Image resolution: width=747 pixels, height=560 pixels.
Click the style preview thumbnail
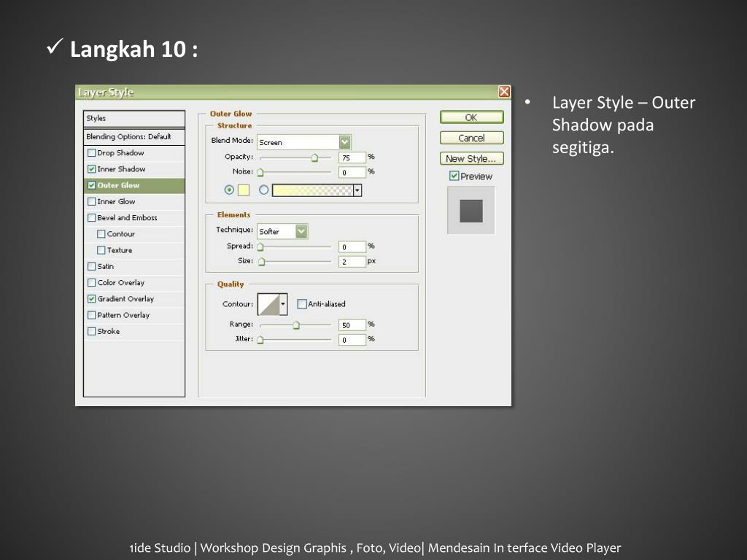pyautogui.click(x=471, y=211)
